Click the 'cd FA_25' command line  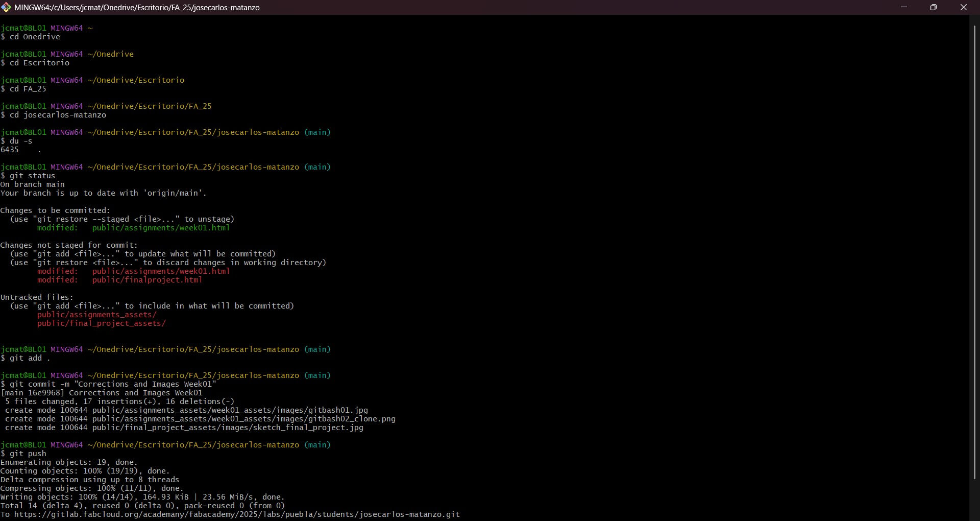(x=23, y=89)
